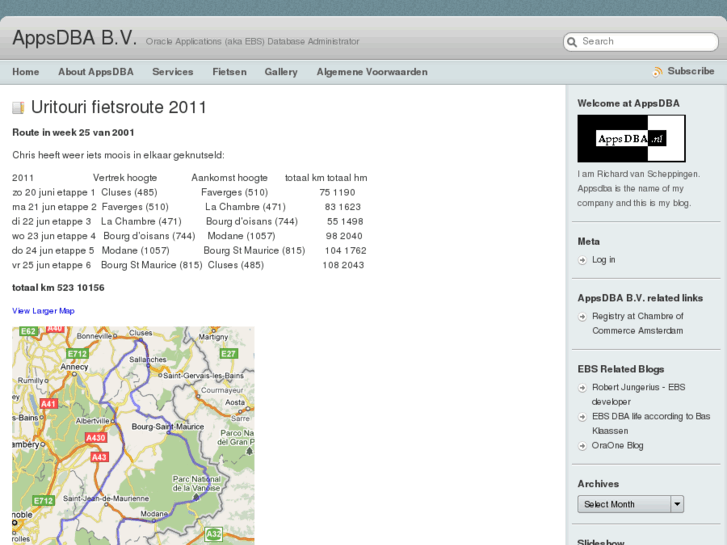727x545 pixels.
Task: Click the View Larger Map link
Action: (x=43, y=311)
